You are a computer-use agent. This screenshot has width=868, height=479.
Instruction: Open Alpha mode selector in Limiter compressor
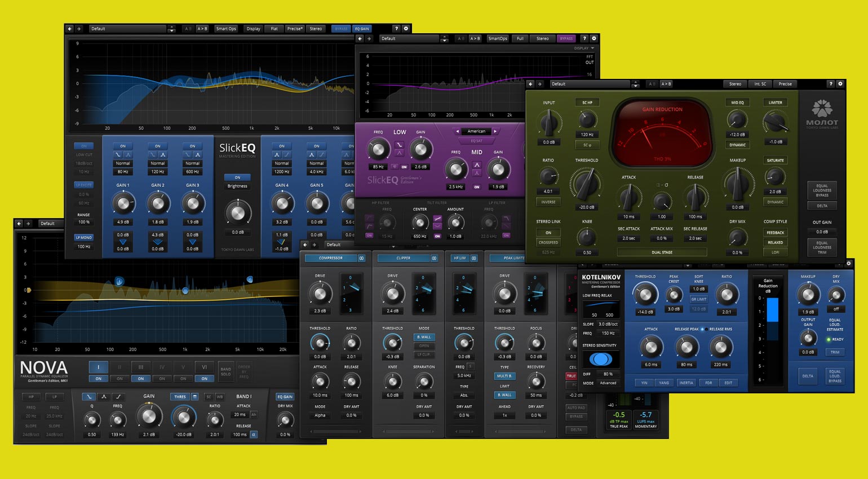(x=320, y=415)
